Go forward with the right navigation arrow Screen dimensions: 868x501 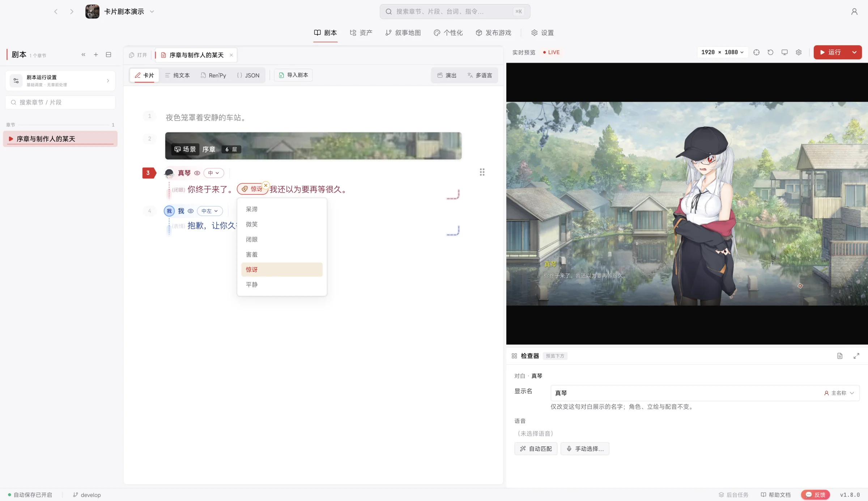tap(72, 12)
